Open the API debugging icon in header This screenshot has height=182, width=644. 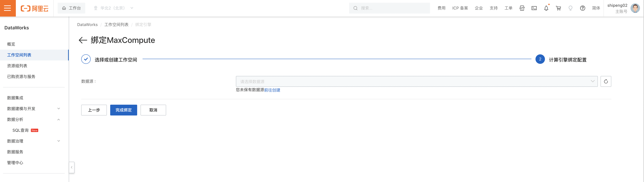[522, 8]
